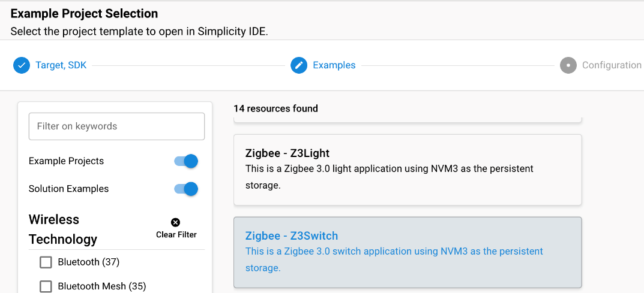Click the Configuration step circle icon
Screen dimensions: 644x293
point(568,65)
